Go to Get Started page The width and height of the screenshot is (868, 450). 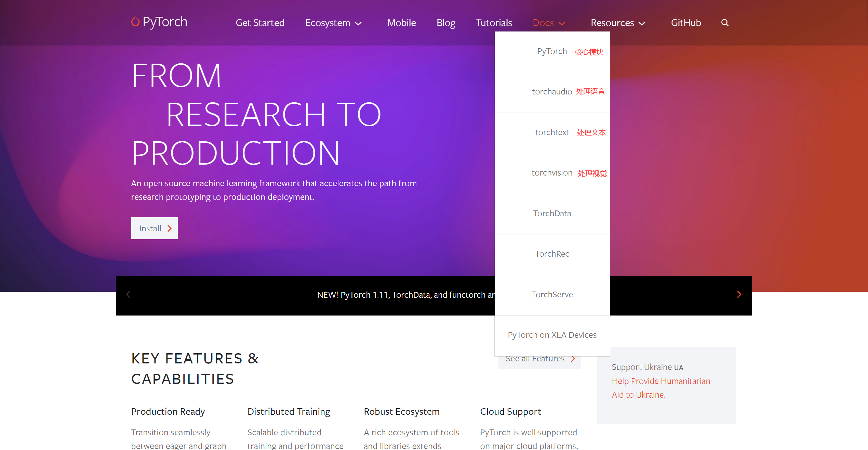click(260, 23)
